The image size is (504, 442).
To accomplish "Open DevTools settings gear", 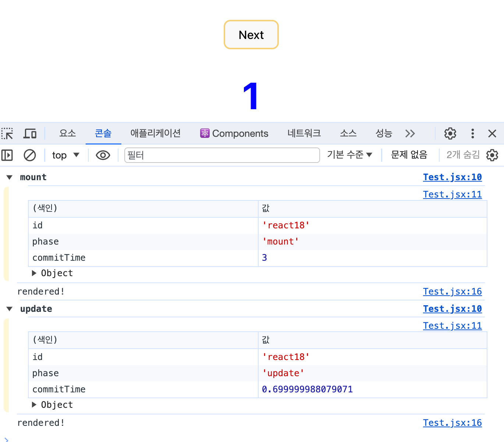I will click(450, 133).
